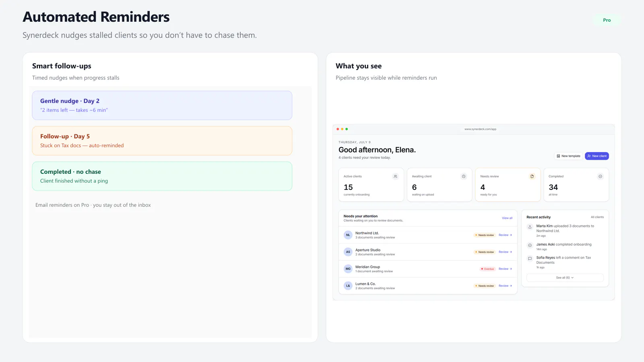
Task: Click Overdue badge on Meridian Group row
Action: coord(487,269)
